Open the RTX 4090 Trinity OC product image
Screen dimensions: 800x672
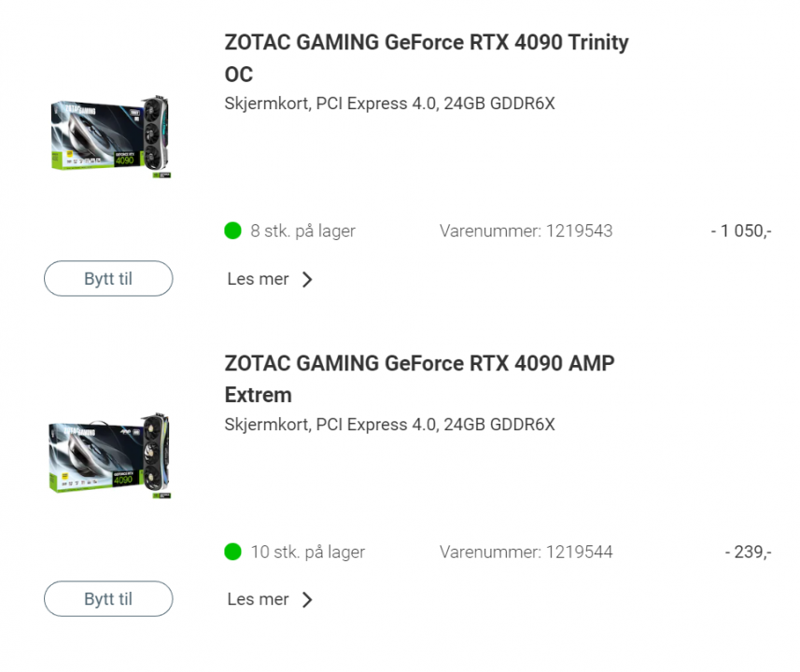pyautogui.click(x=111, y=136)
